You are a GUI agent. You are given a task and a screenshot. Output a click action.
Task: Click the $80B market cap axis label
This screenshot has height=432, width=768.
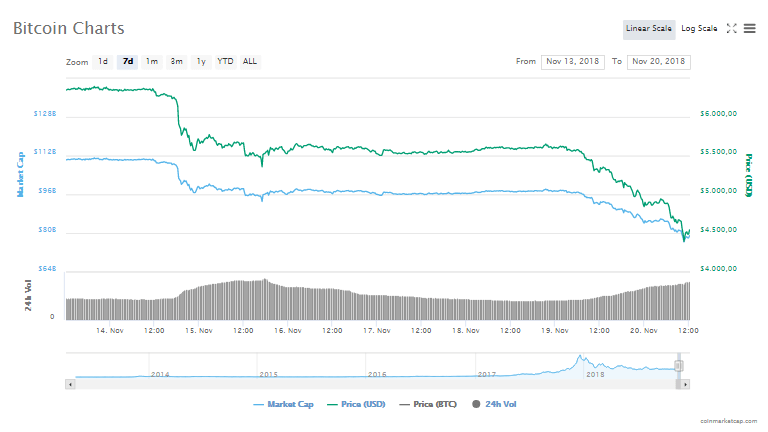48,230
